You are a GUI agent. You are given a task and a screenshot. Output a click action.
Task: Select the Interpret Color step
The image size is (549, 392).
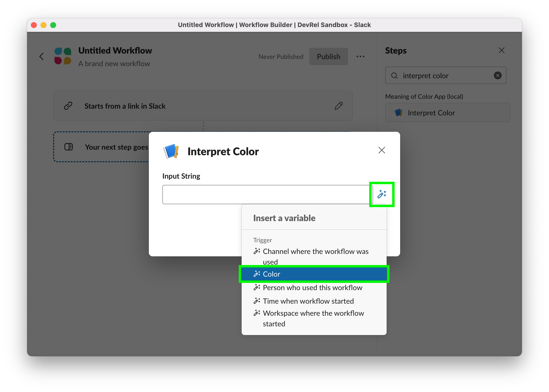click(445, 112)
